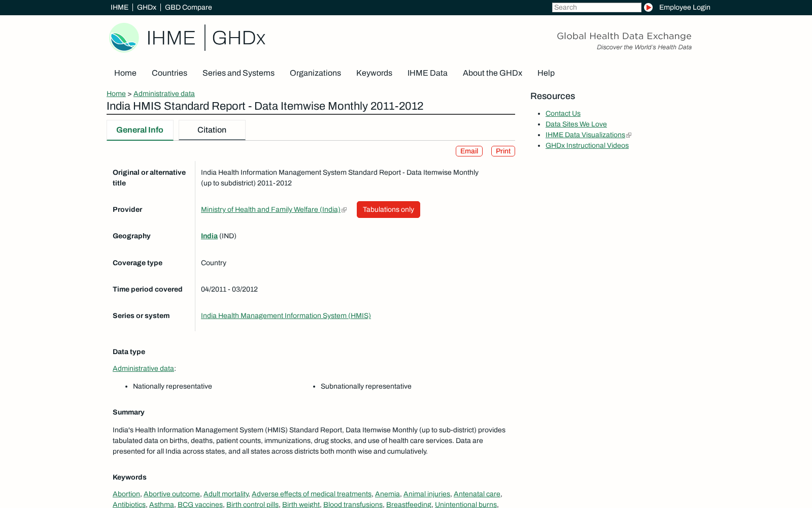This screenshot has width=812, height=508.
Task: Click the Global Health Data Exchange tagline
Action: tap(624, 36)
